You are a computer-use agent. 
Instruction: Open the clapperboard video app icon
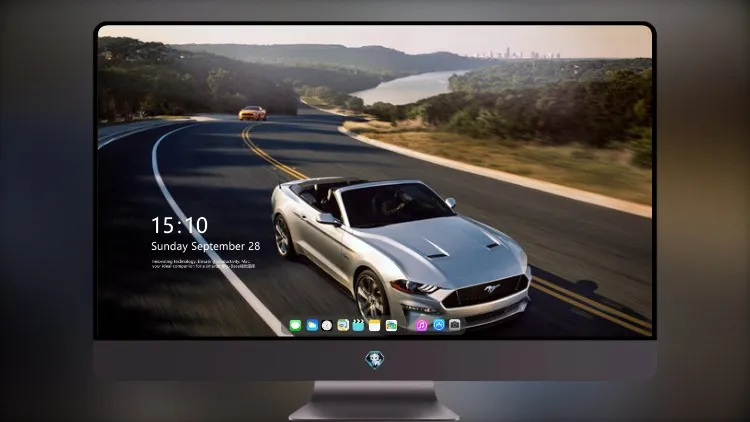358,326
